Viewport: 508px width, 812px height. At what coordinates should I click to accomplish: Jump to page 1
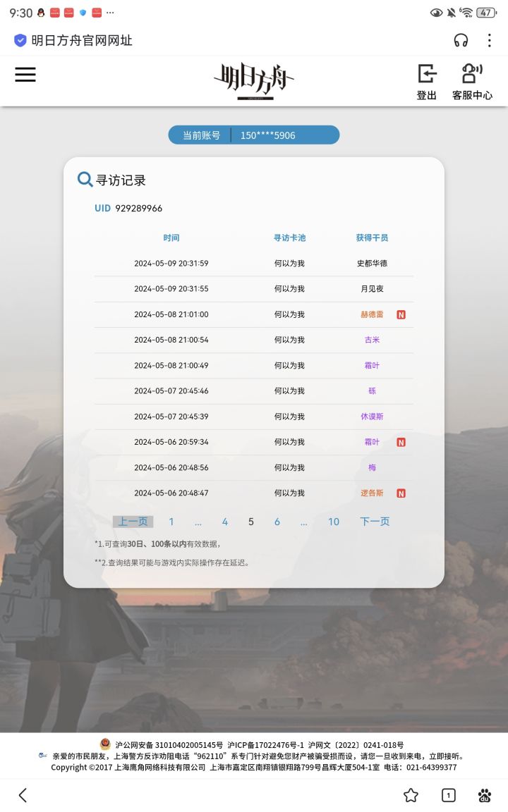coord(171,522)
